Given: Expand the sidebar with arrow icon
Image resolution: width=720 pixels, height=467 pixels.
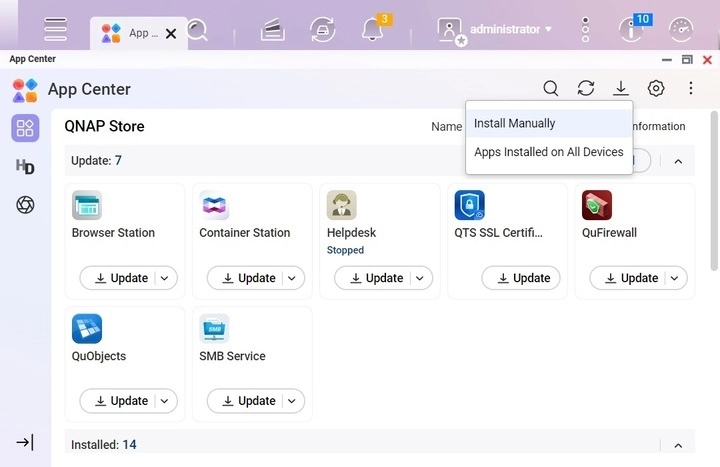Looking at the screenshot, I should [25, 442].
